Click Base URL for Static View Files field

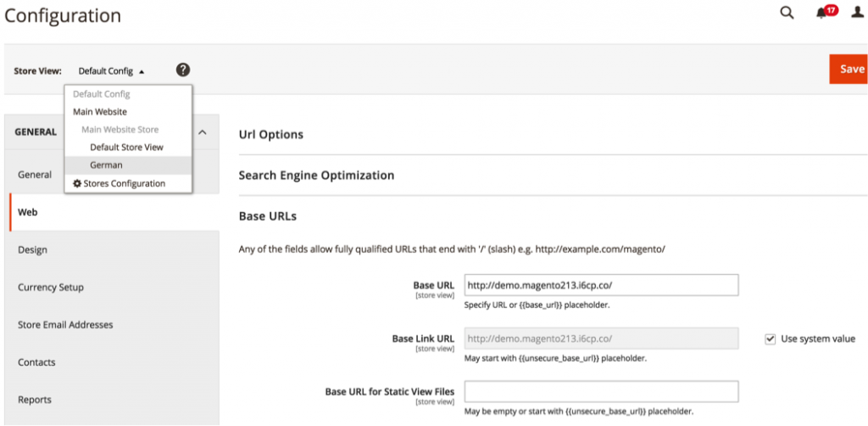[x=601, y=391]
